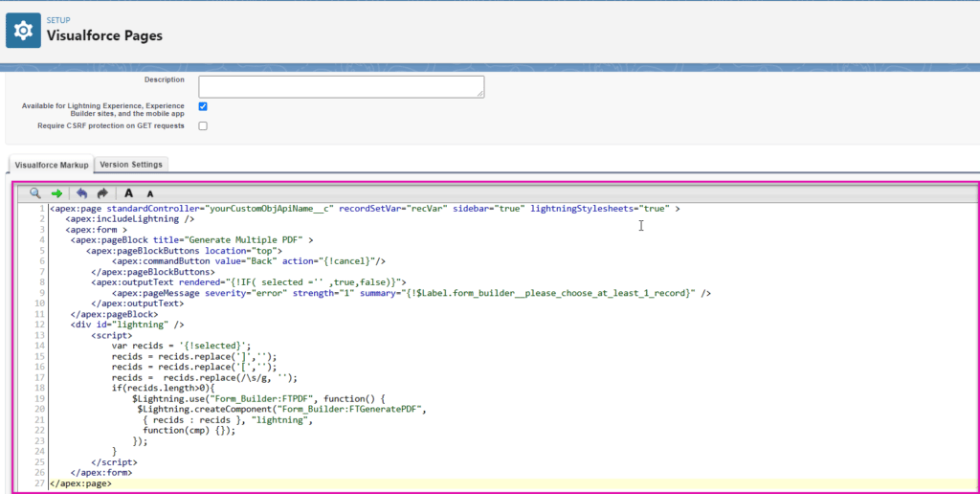
Task: Switch to the Version Settings tab
Action: 132,164
